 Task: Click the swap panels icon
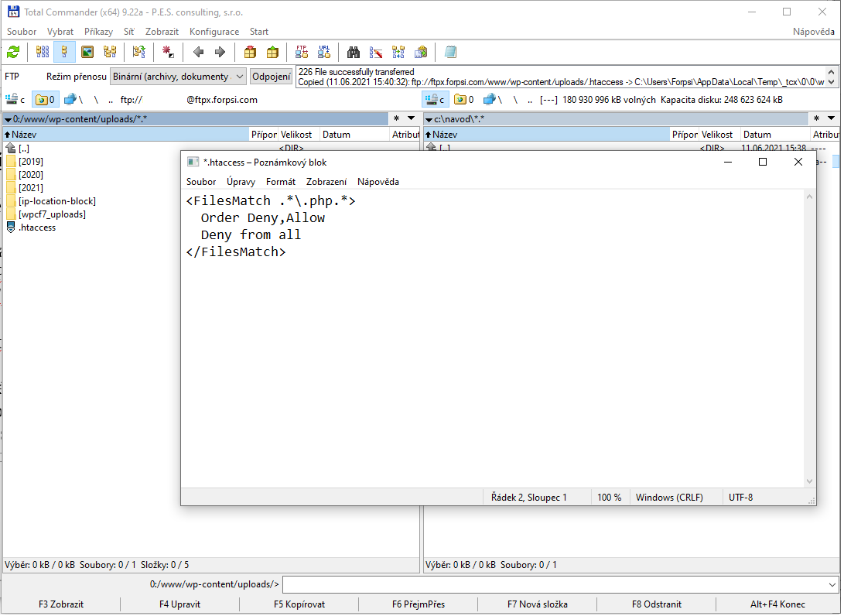pyautogui.click(x=139, y=52)
